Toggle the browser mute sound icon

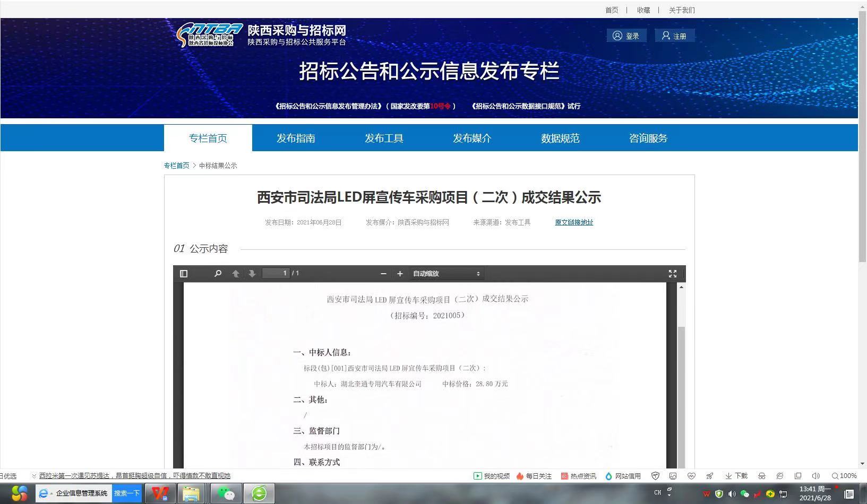(x=816, y=476)
